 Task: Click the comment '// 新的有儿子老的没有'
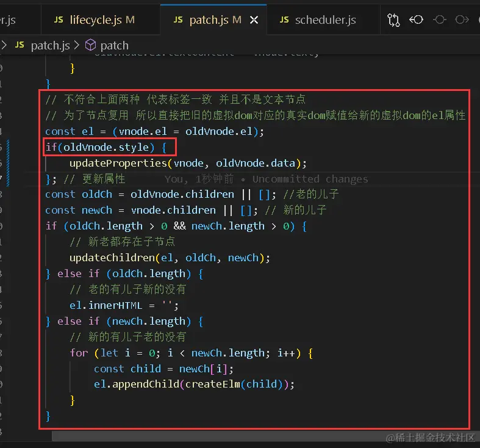(x=127, y=337)
